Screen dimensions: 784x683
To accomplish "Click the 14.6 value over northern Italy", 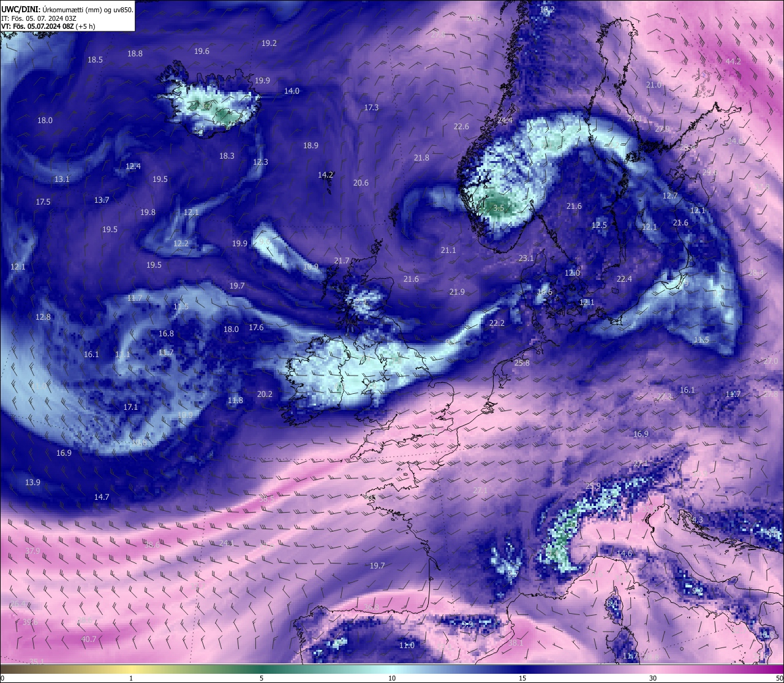I will (x=624, y=554).
